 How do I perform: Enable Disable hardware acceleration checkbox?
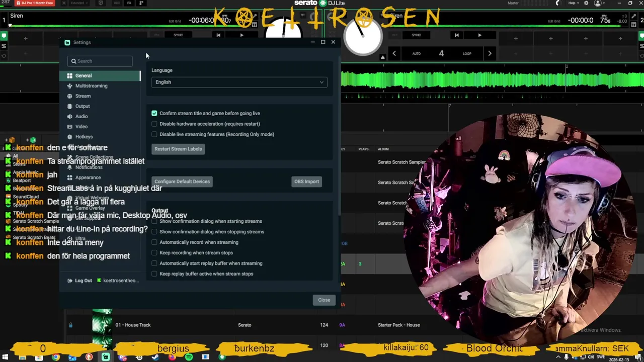154,124
